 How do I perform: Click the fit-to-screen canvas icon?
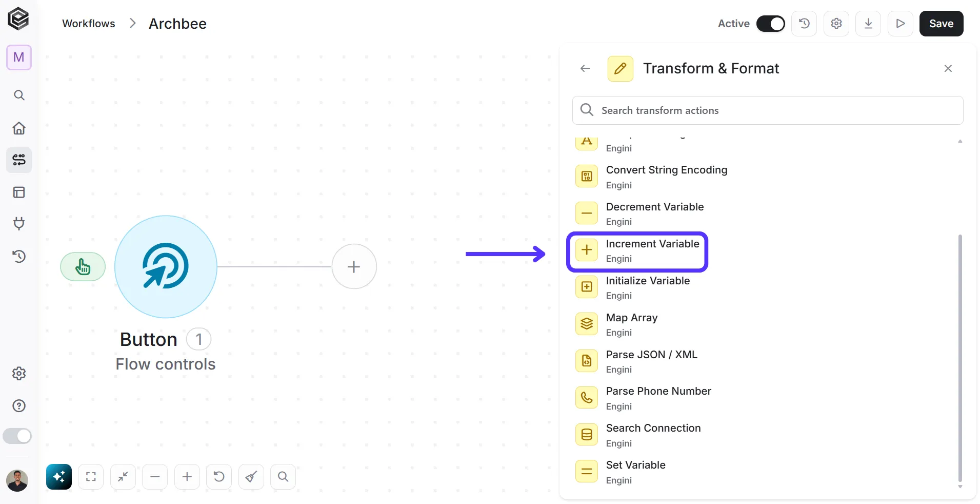91,477
